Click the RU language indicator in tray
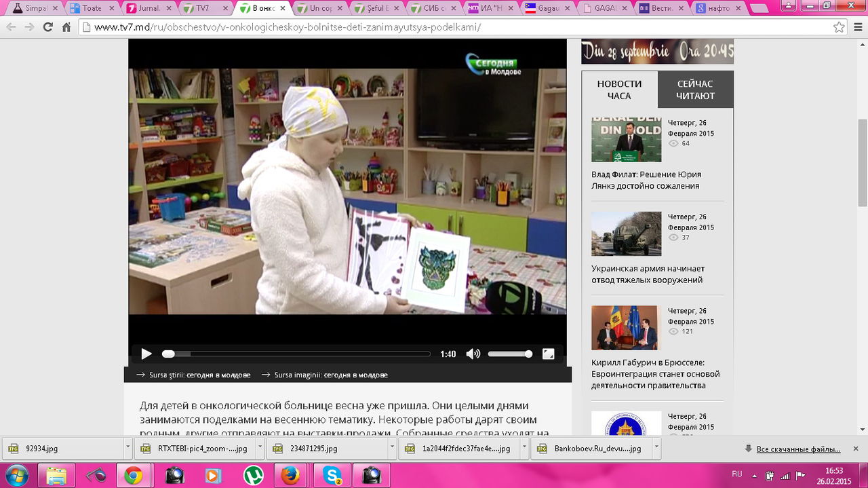This screenshot has height=488, width=868. click(x=737, y=473)
